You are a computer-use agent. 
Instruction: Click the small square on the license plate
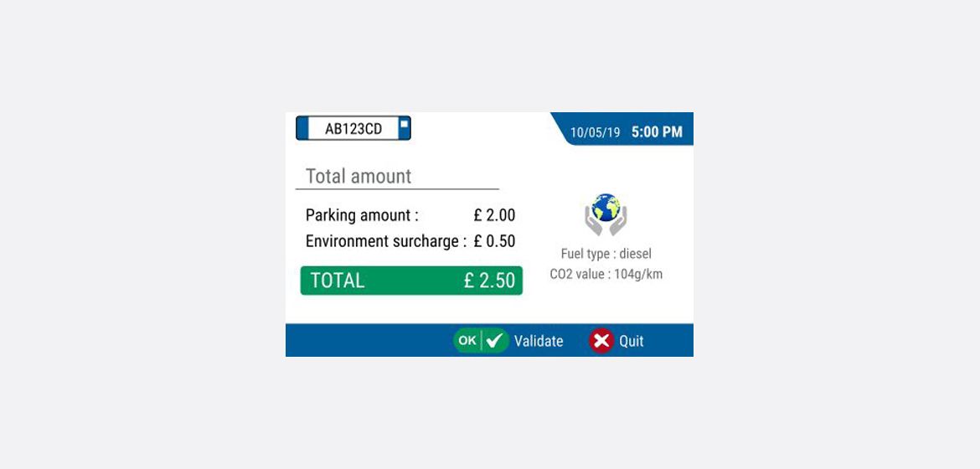404,125
